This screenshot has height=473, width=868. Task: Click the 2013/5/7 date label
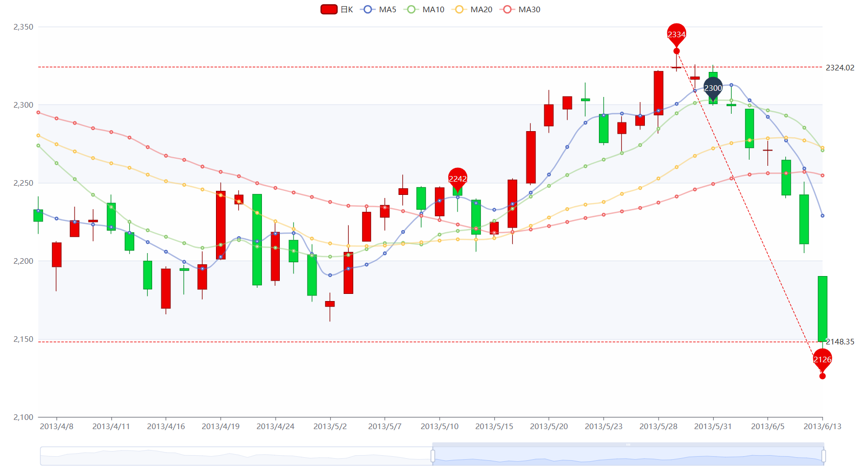click(x=385, y=427)
